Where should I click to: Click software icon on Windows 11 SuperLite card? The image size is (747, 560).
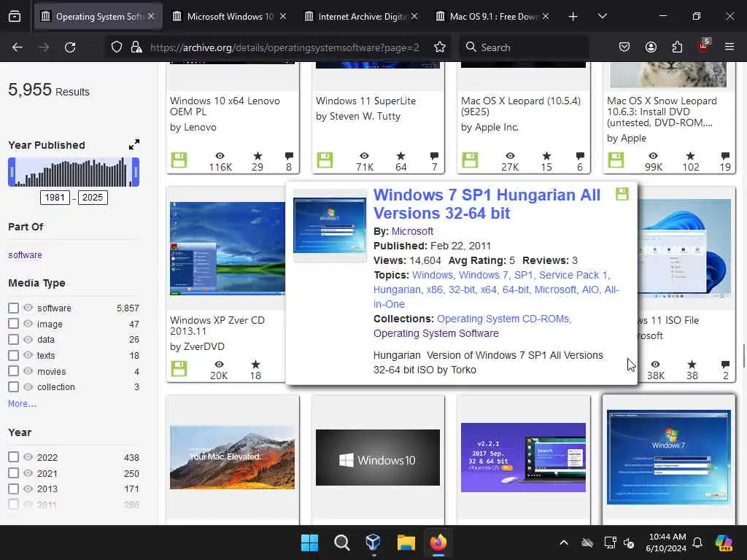pyautogui.click(x=325, y=160)
